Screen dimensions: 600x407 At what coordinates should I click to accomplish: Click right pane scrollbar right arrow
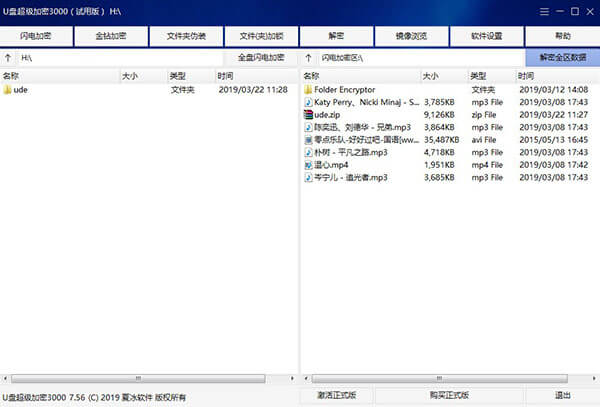594,378
